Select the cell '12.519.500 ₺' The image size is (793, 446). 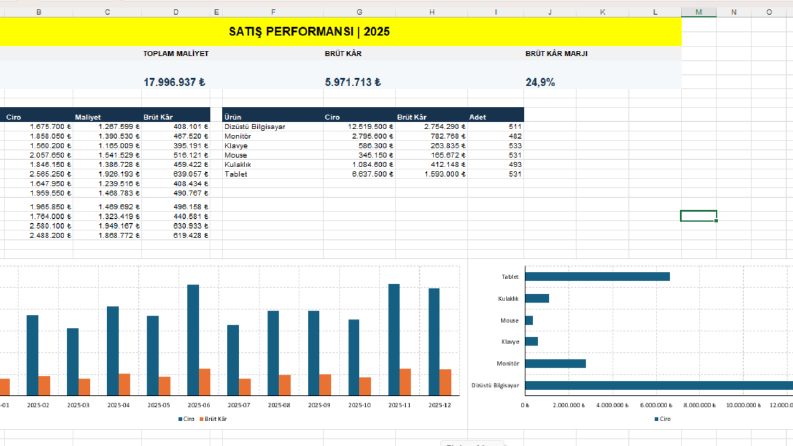coord(359,126)
